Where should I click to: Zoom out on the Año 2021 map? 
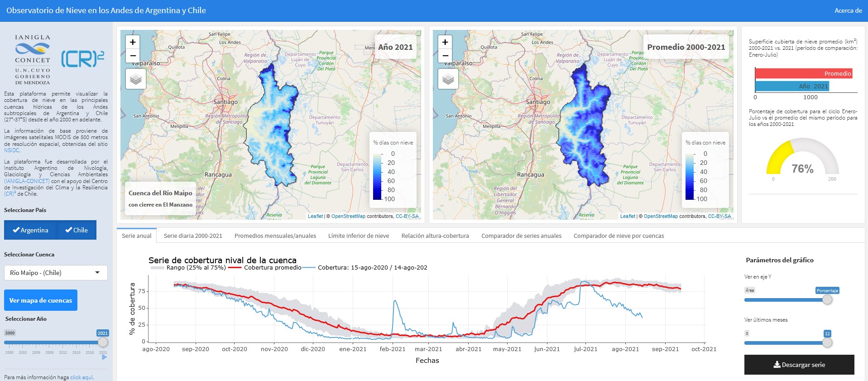pos(133,55)
